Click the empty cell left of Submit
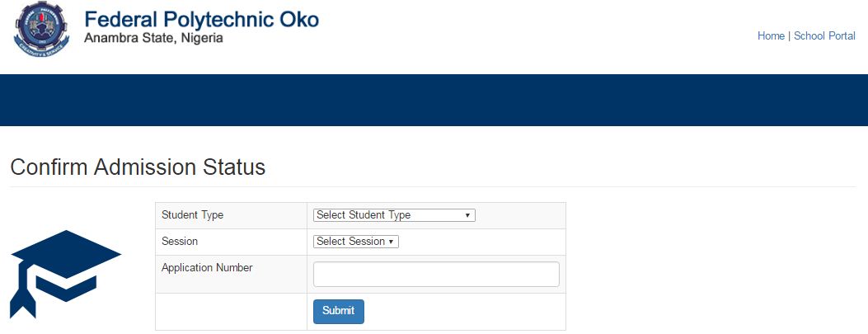Viewport: 868px width, 334px height. (x=231, y=312)
